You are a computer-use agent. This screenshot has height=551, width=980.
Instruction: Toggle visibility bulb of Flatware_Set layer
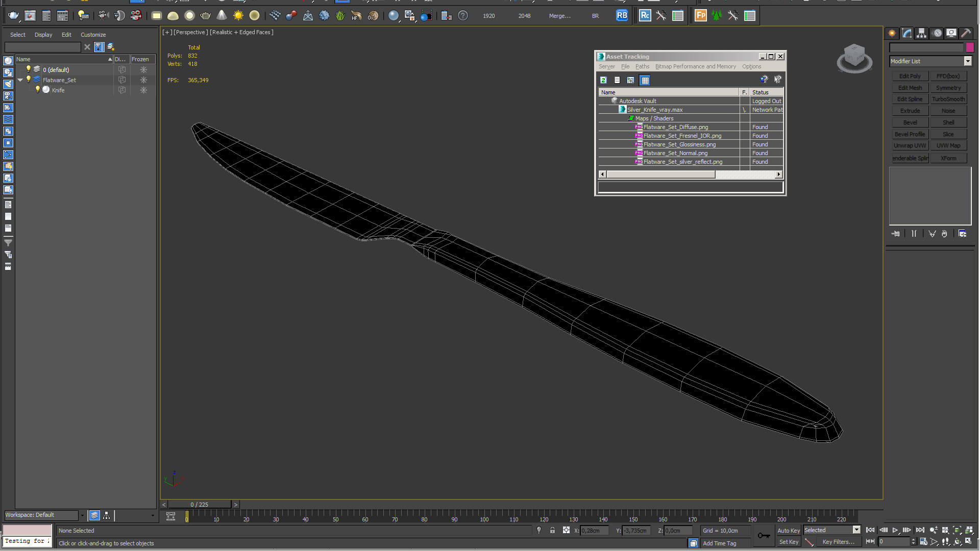29,80
